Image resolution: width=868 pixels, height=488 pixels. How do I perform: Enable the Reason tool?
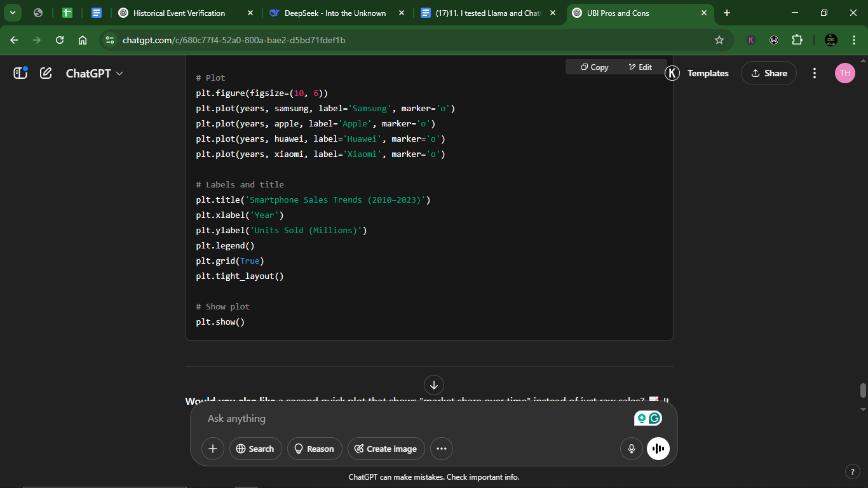pyautogui.click(x=315, y=449)
